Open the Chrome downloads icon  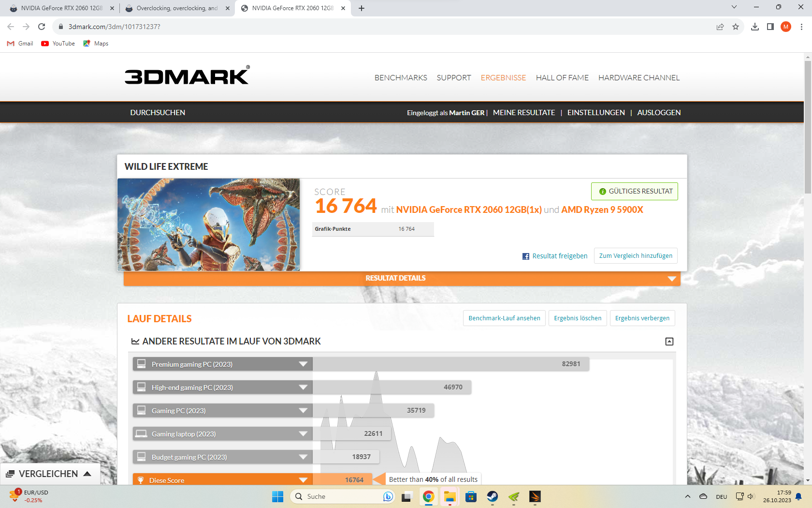(x=755, y=27)
